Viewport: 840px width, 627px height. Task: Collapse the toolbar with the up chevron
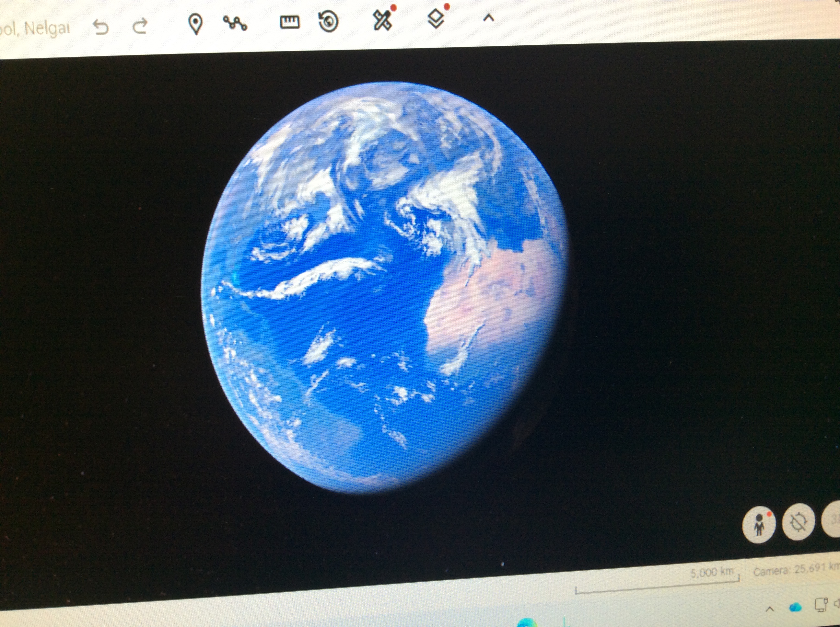pyautogui.click(x=489, y=18)
